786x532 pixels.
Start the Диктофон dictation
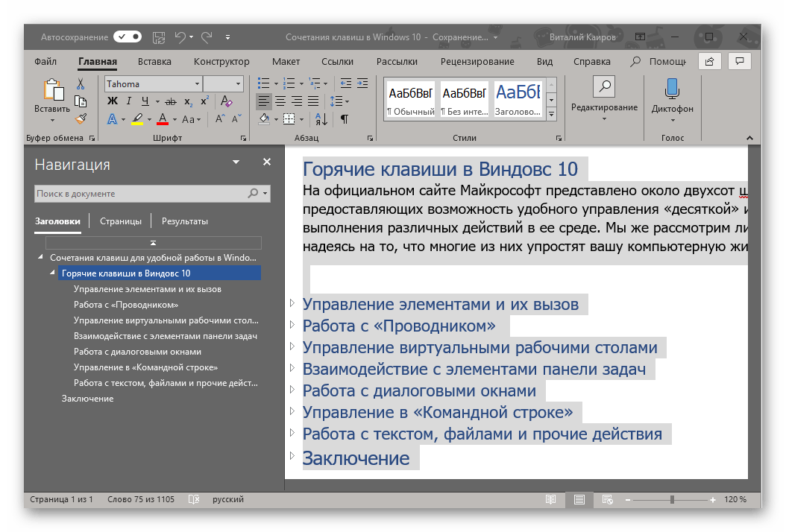(672, 100)
